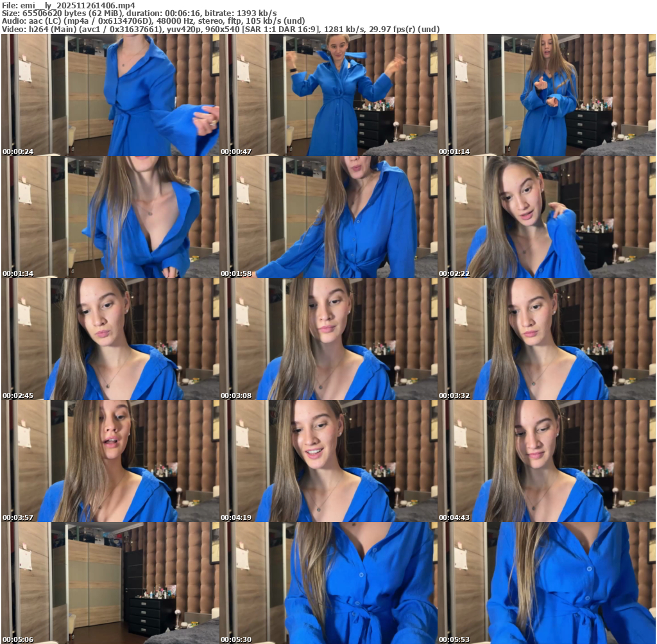This screenshot has width=657, height=644.
Task: Select the file name text emi__ly_202511261406.mp4
Action: [x=78, y=5]
